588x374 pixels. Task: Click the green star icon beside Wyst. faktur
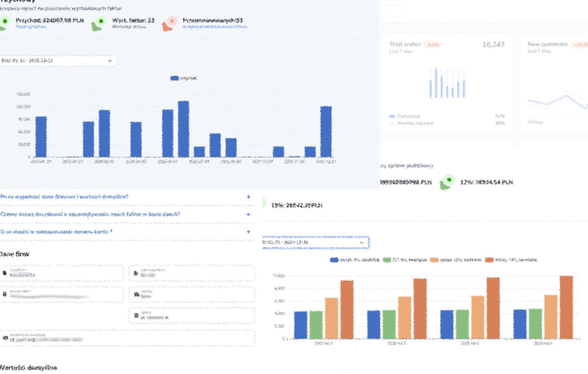(101, 21)
